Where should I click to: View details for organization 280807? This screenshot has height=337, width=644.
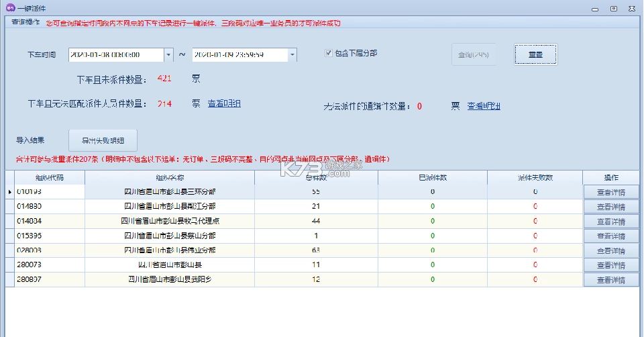pyautogui.click(x=610, y=280)
